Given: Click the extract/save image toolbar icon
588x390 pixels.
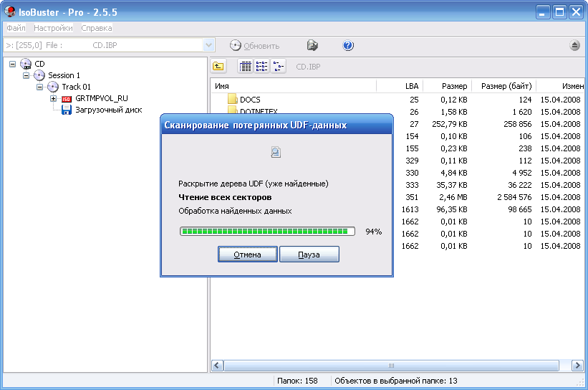Looking at the screenshot, I should click(x=312, y=45).
